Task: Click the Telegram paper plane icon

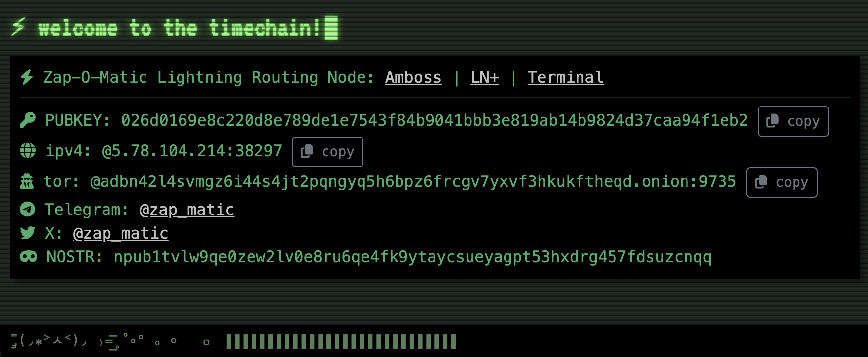Action: tap(28, 210)
